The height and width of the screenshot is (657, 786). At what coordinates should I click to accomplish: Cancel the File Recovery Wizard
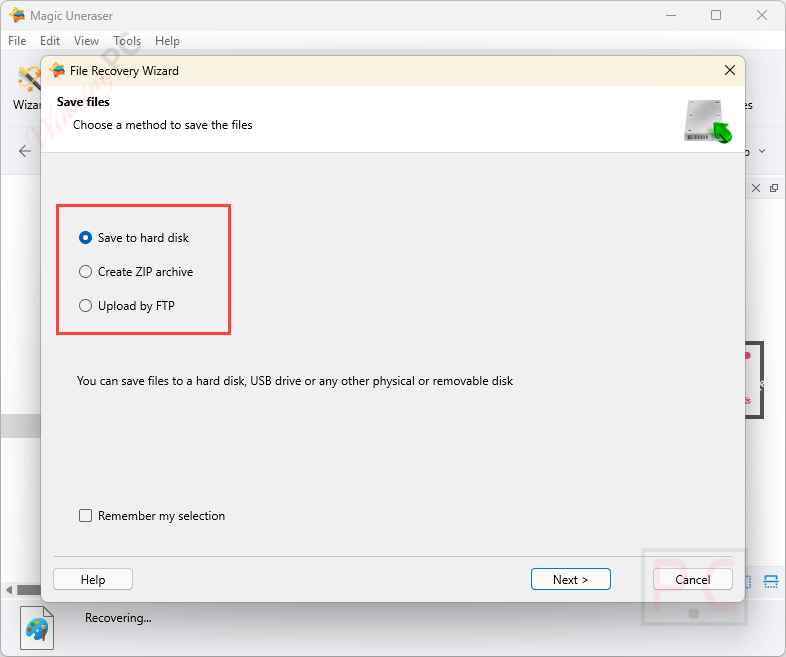(x=692, y=579)
